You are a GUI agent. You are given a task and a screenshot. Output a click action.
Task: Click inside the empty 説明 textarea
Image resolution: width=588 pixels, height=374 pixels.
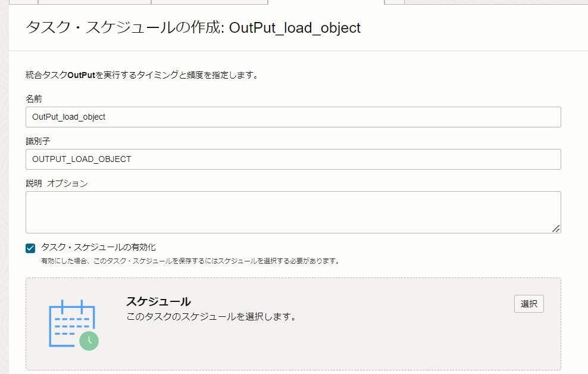(x=293, y=213)
